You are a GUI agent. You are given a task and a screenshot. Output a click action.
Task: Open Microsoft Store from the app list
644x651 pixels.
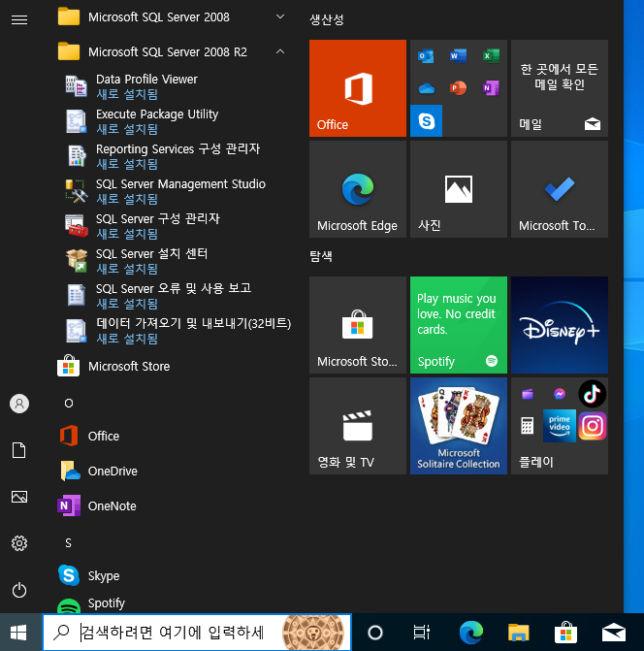[x=172, y=366]
